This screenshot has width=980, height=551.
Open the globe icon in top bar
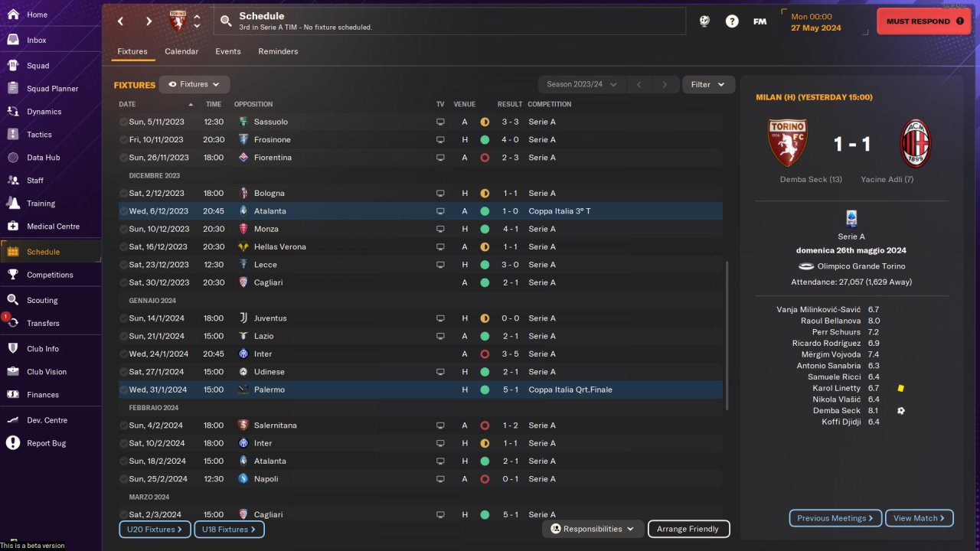[704, 21]
